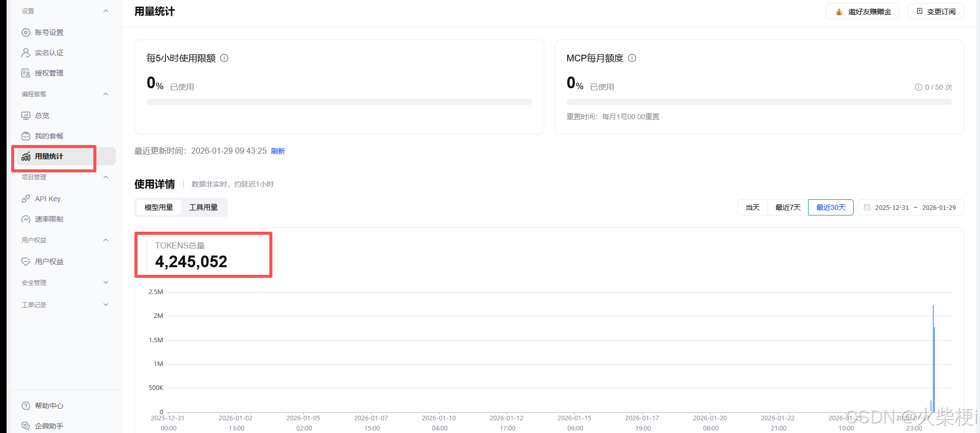Screen dimensions: 980x433
Task: Click the API Key icon
Action: pyautogui.click(x=26, y=199)
